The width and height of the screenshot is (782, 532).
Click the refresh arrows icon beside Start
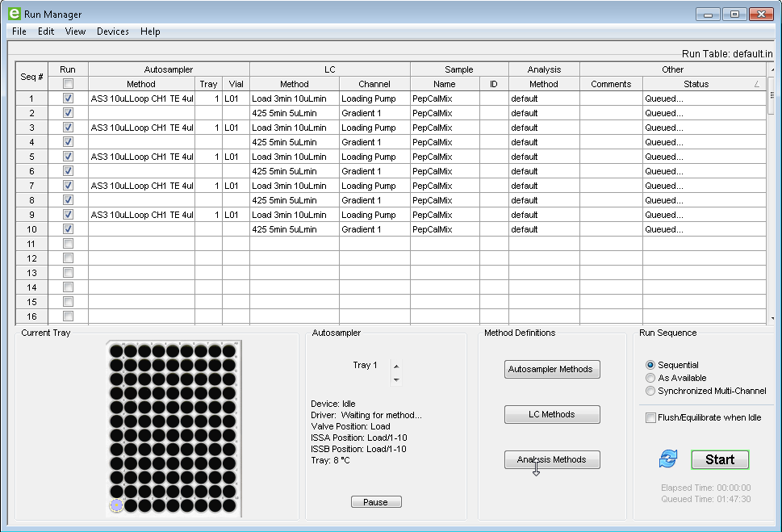click(x=668, y=459)
